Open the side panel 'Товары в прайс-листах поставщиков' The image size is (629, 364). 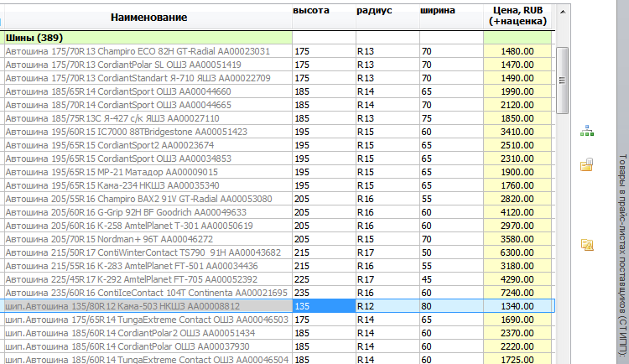coord(622,257)
